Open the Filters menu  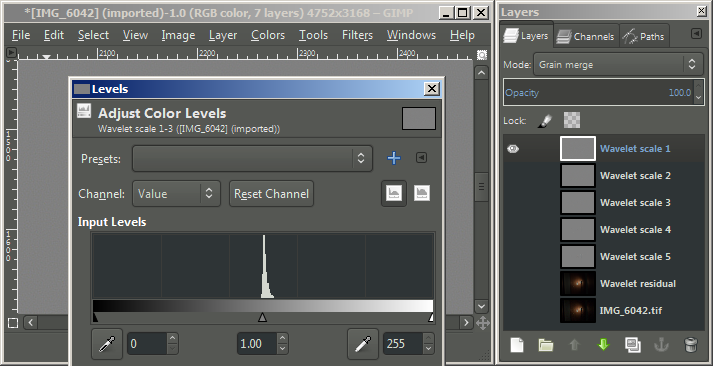pos(357,35)
